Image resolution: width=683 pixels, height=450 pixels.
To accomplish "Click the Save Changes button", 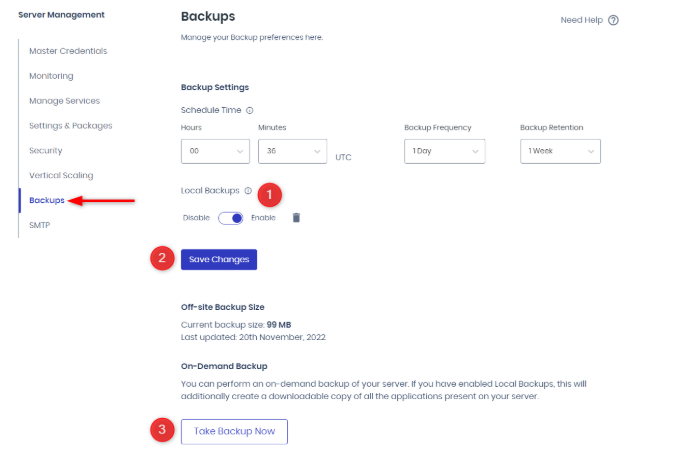I will coord(219,259).
